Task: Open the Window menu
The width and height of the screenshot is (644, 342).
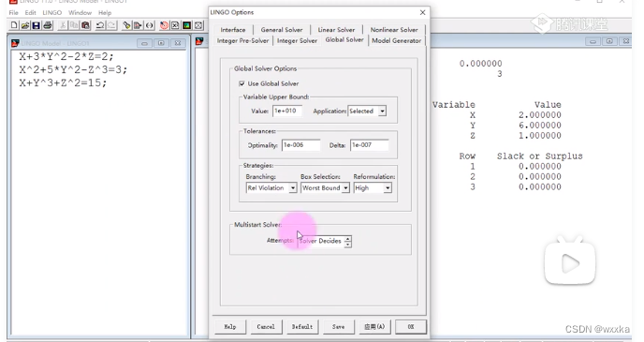Action: click(80, 13)
